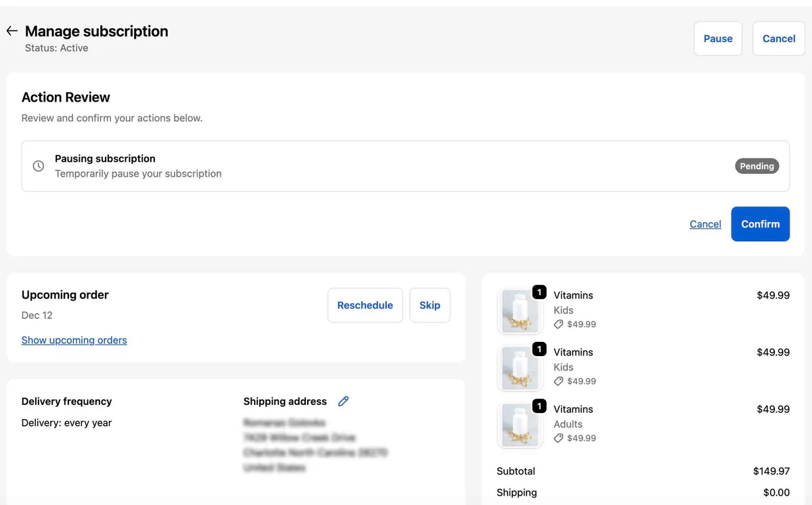
Task: Click the Adults vitamins product thumbnail
Action: pos(520,424)
